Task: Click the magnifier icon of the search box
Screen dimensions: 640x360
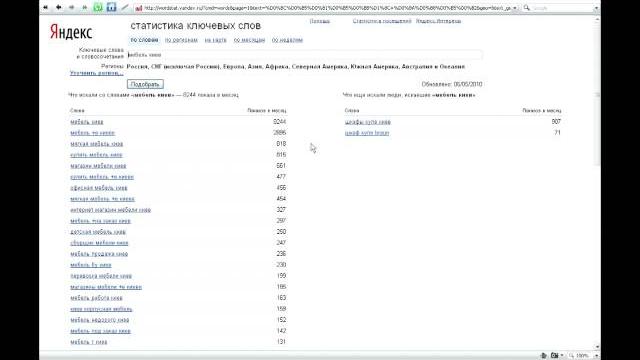Action: tap(527, 7)
